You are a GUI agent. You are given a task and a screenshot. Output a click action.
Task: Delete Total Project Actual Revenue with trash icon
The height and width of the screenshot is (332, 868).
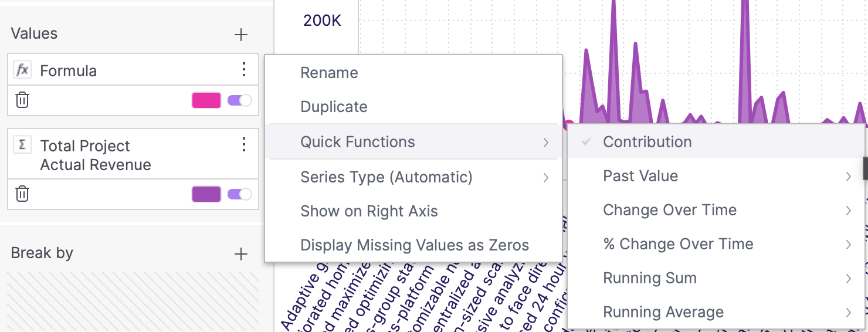tap(22, 194)
